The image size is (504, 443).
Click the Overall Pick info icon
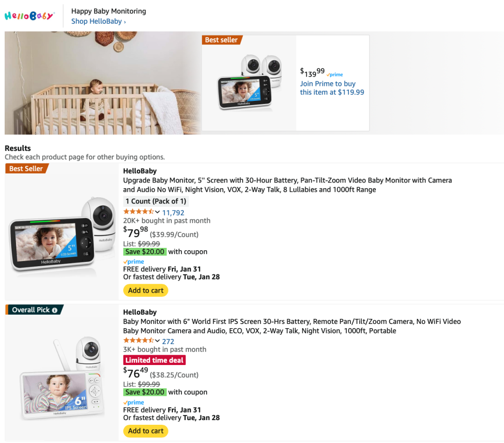tap(55, 310)
